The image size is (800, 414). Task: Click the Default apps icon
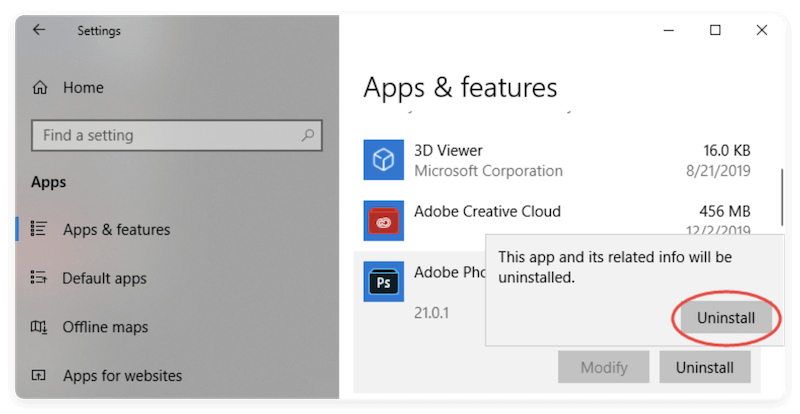[x=39, y=278]
